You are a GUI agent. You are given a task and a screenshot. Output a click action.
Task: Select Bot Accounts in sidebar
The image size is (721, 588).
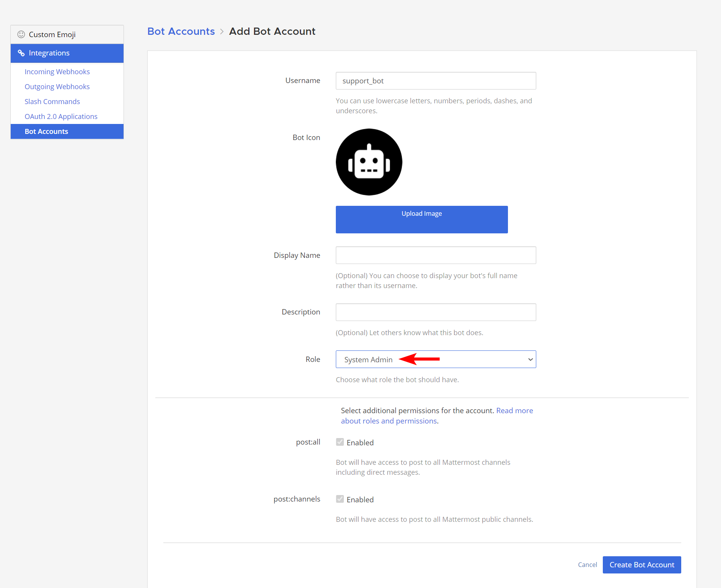tap(46, 131)
